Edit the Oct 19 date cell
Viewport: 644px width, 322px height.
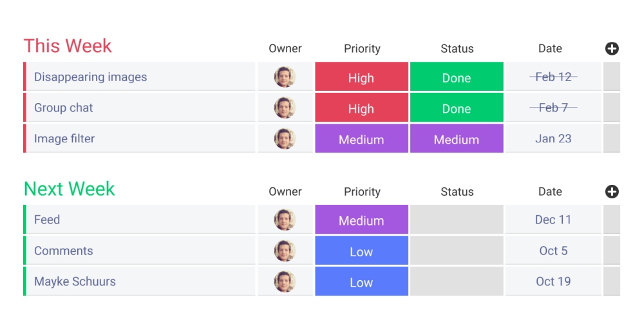553,281
